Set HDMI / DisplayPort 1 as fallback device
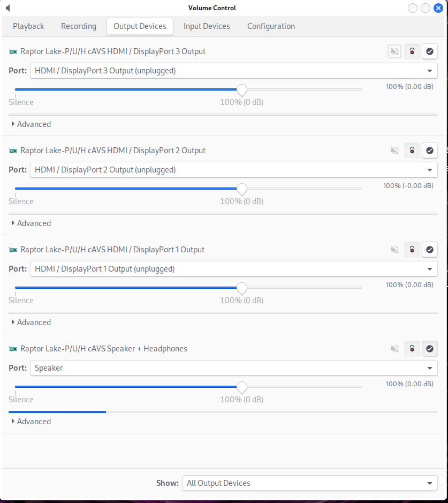Viewport: 448px width, 503px height. [429, 250]
